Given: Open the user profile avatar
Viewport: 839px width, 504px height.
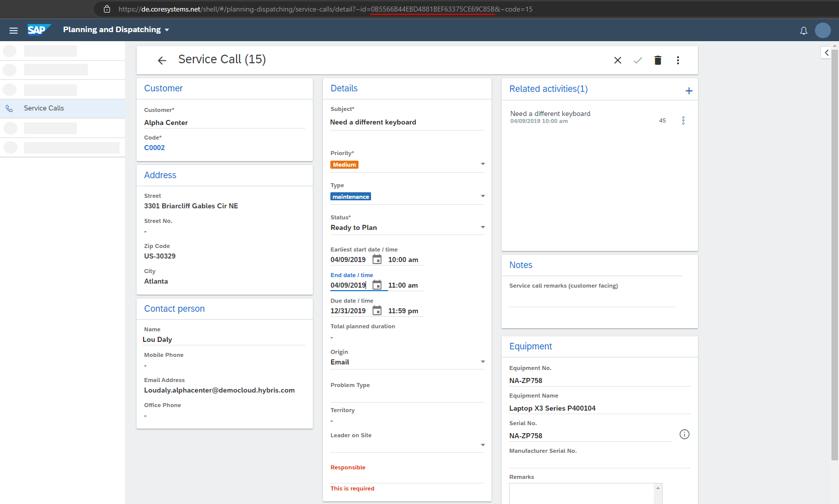Looking at the screenshot, I should point(822,30).
